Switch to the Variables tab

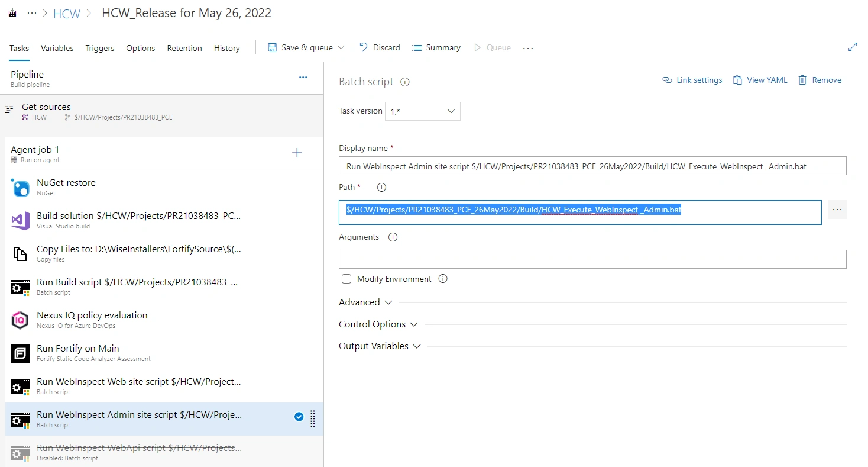tap(57, 48)
